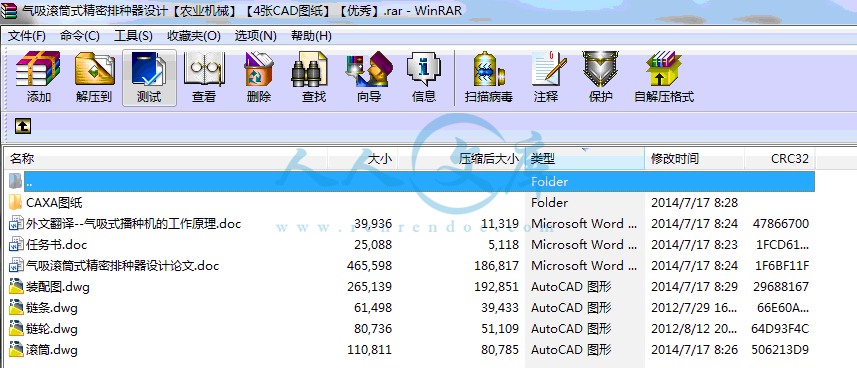
Task: Open the 选项(N) menu
Action: [x=255, y=36]
